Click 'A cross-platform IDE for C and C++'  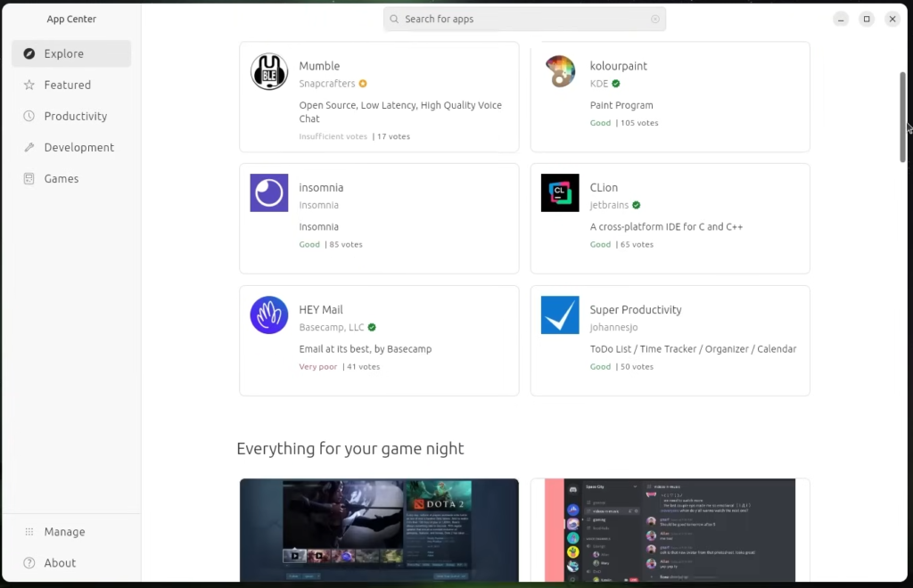[x=666, y=227]
